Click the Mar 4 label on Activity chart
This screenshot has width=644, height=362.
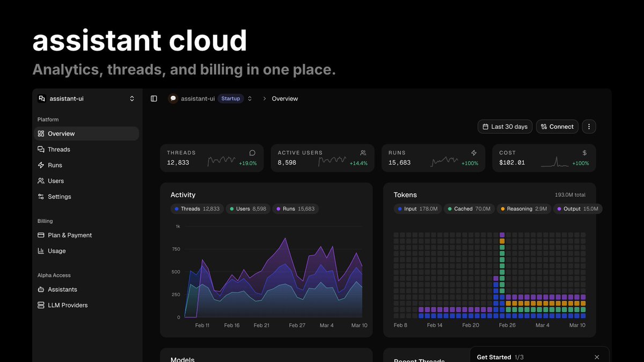tap(327, 326)
